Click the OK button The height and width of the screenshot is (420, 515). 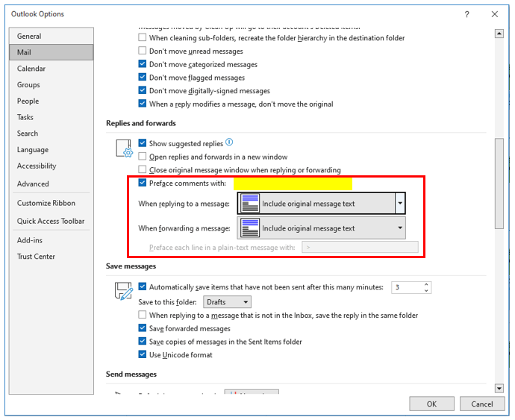click(431, 404)
